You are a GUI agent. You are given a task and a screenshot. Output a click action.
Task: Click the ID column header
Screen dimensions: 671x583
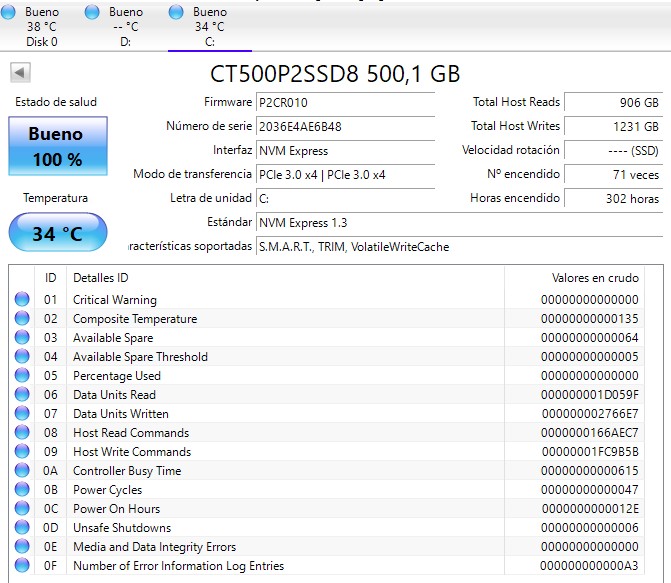click(x=50, y=278)
